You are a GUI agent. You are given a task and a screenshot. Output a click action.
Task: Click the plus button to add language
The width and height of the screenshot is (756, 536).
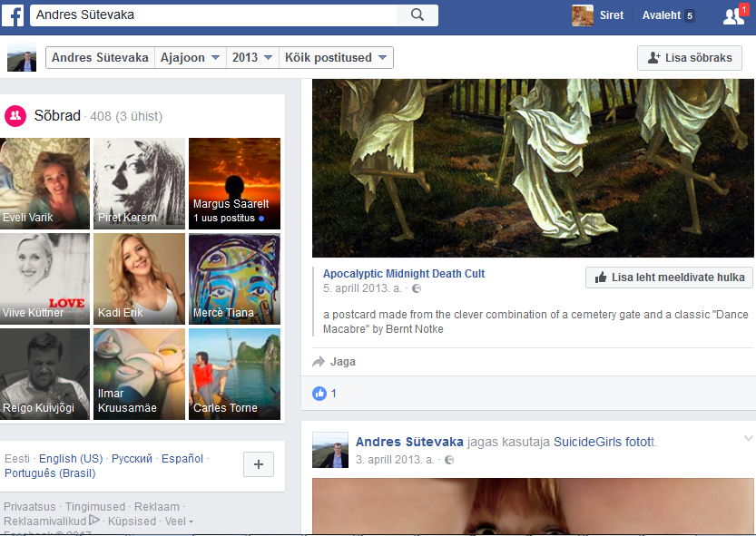(x=259, y=464)
